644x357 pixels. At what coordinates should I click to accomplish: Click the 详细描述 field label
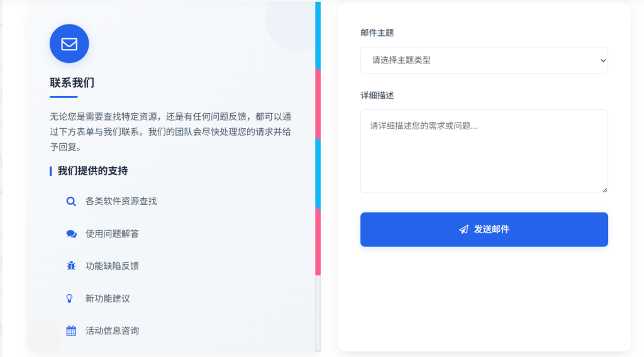click(377, 96)
